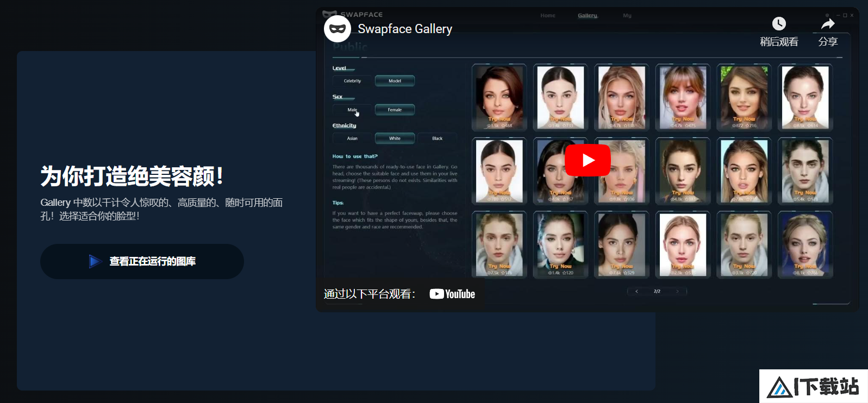868x403 pixels.
Task: Open face card with 1.4k views 733 stars
Action: [560, 98]
